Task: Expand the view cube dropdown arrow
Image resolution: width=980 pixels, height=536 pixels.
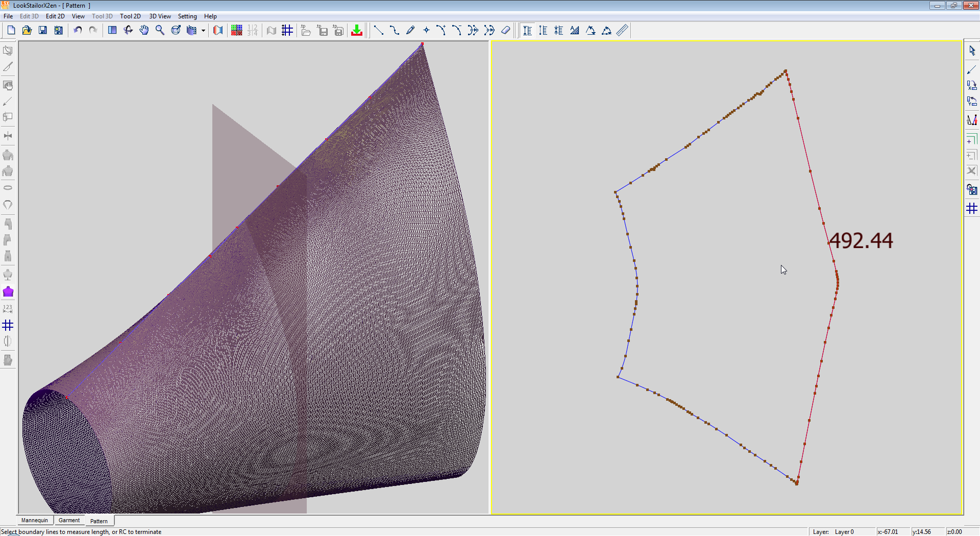Action: (203, 31)
